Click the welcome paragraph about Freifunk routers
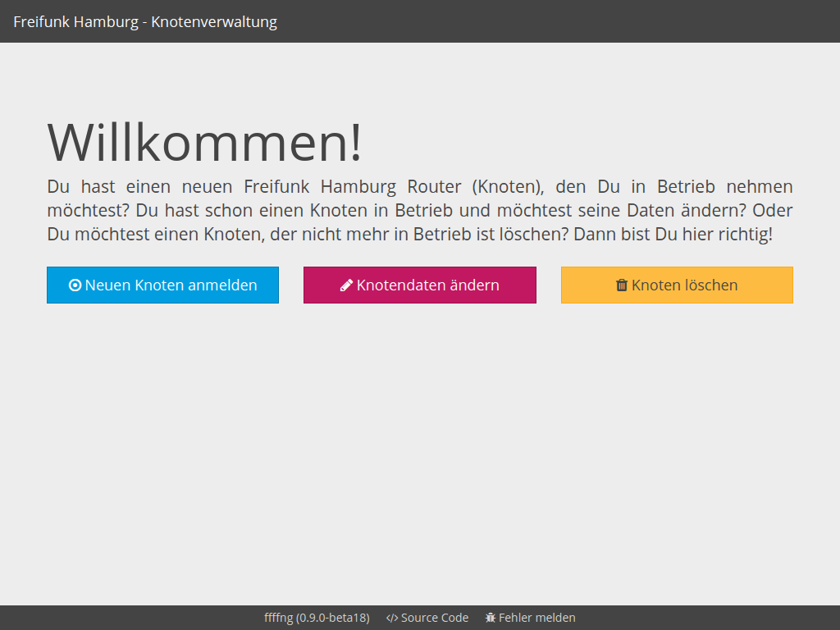840x630 pixels. point(420,210)
